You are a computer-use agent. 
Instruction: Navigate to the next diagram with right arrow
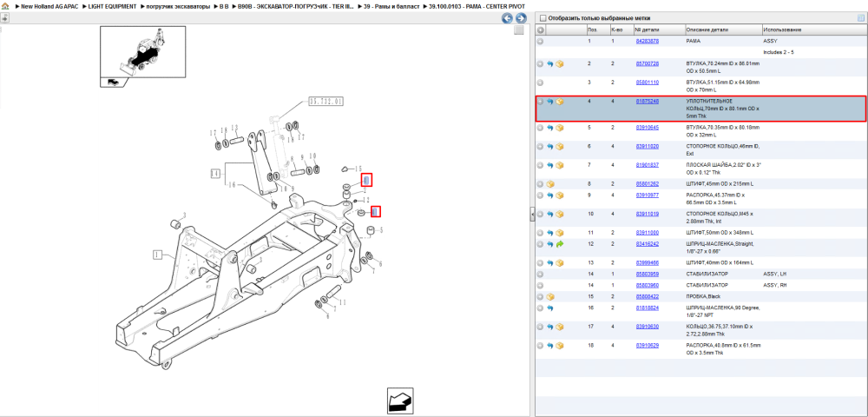point(520,18)
